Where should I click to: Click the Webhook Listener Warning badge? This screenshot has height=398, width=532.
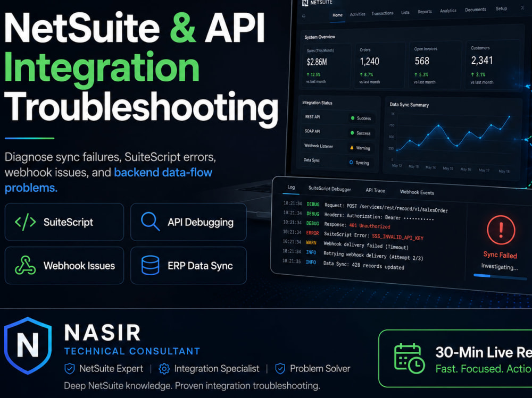coord(361,148)
